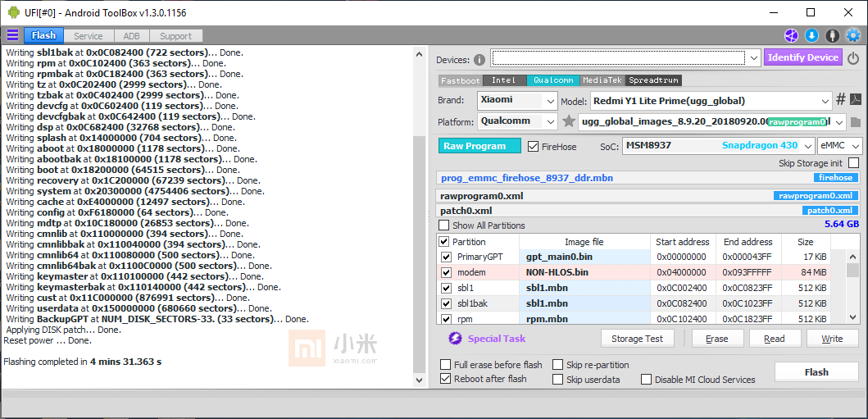Click the Erase button
This screenshot has width=868, height=419.
click(717, 339)
